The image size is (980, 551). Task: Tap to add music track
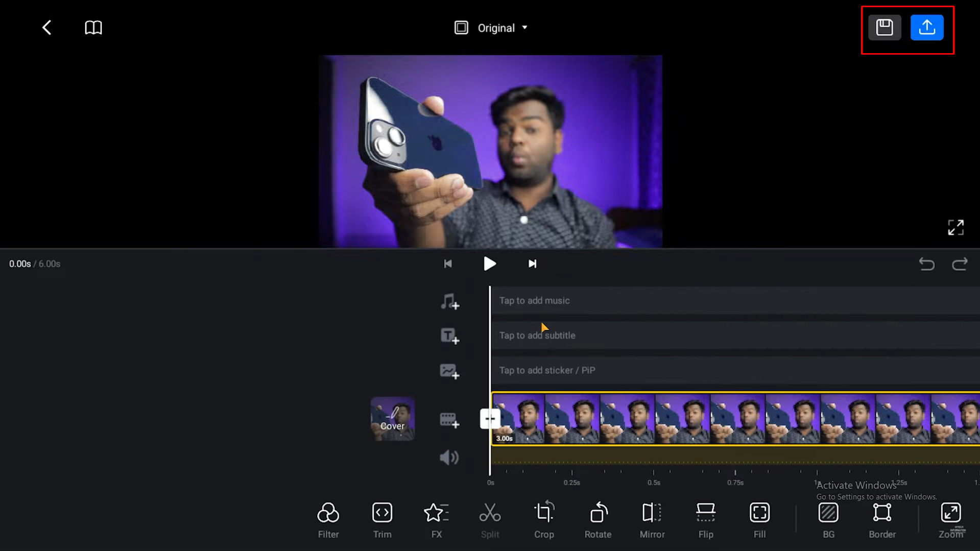click(534, 300)
